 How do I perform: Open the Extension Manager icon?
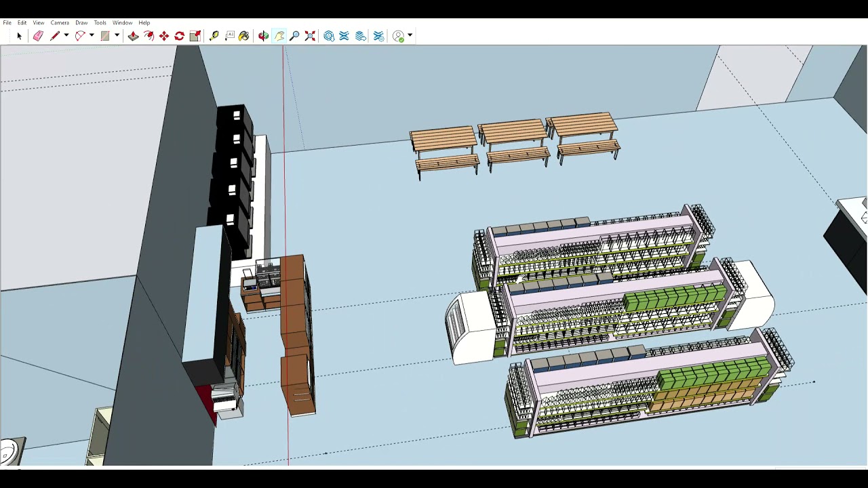click(x=378, y=36)
